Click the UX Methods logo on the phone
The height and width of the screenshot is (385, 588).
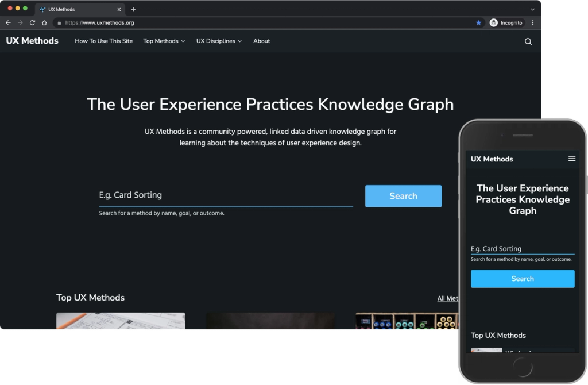click(x=492, y=159)
